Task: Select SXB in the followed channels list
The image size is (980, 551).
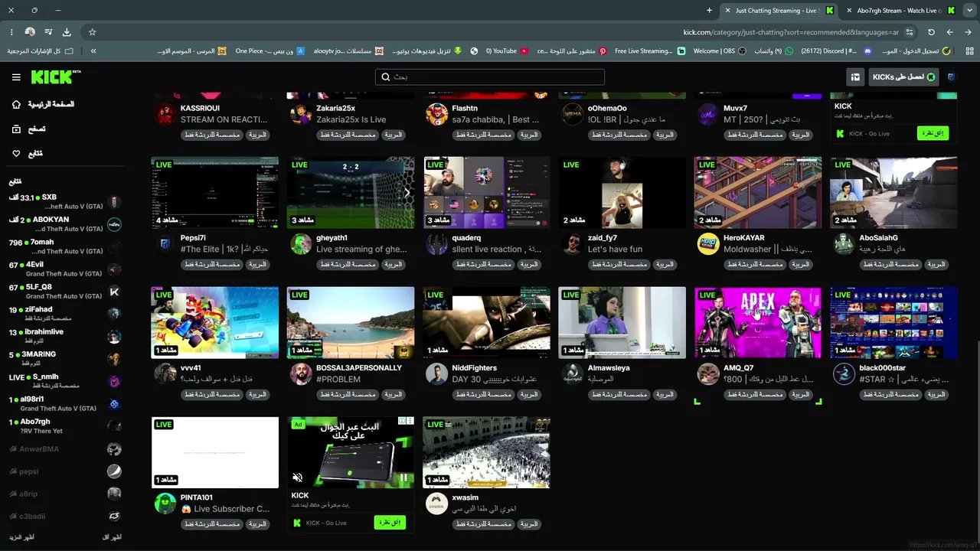Action: [x=65, y=202]
